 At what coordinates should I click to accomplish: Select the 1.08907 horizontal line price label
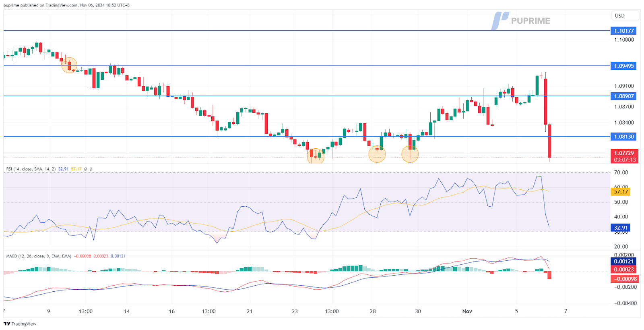[x=623, y=96]
